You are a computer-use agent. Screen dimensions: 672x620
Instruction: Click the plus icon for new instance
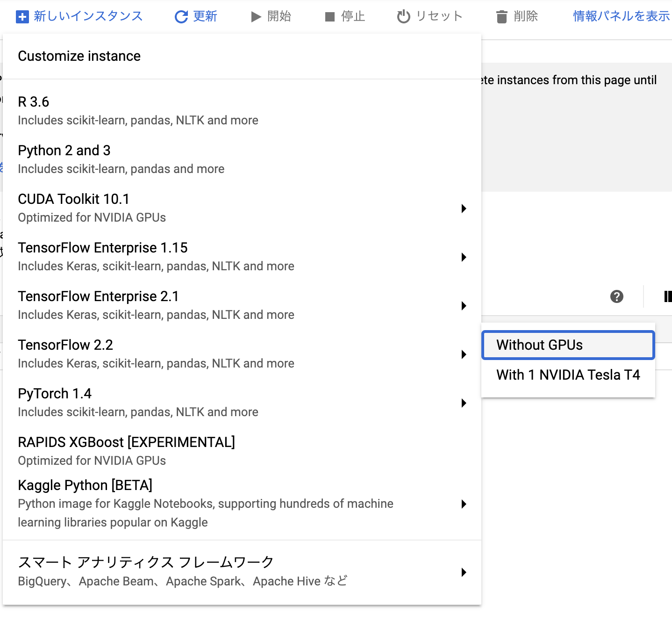point(22,17)
